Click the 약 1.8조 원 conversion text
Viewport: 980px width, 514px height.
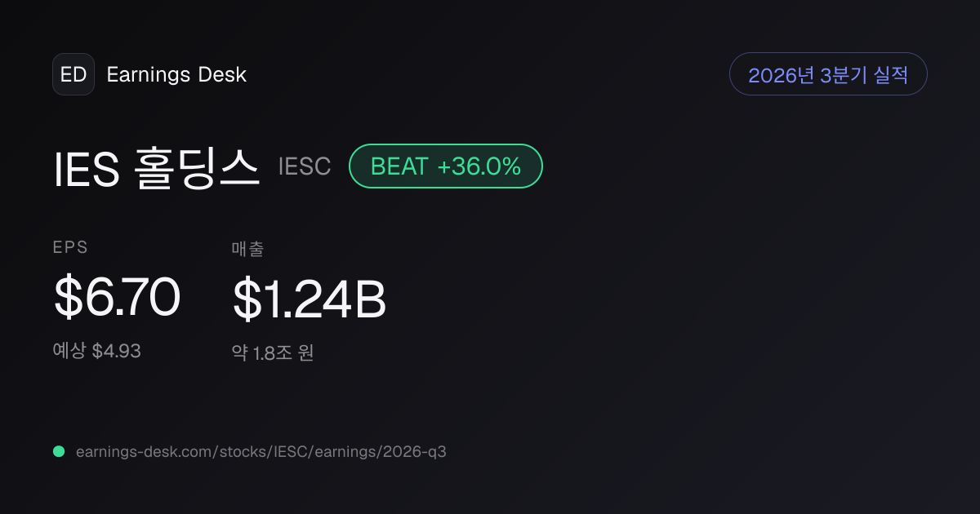click(273, 352)
